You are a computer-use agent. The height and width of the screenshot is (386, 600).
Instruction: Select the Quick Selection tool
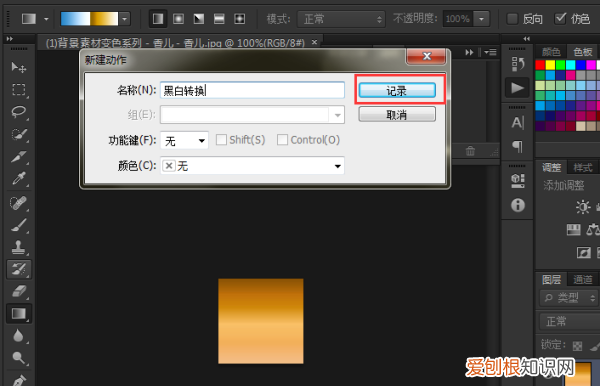tap(18, 134)
